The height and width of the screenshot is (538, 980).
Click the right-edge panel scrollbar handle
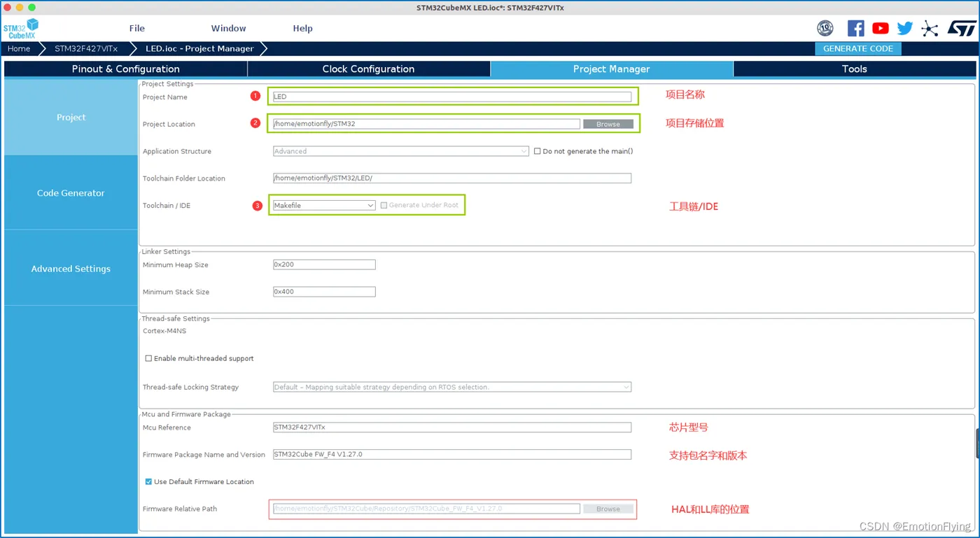978,443
